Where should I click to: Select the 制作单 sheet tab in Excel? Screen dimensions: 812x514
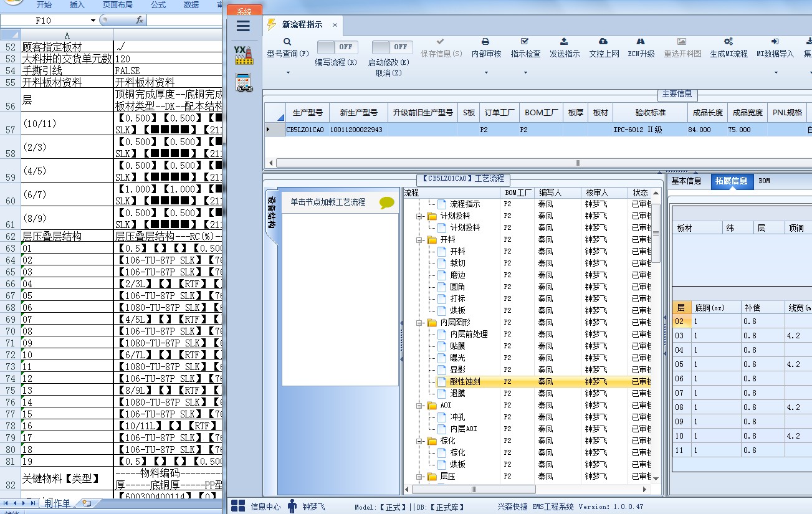coord(57,503)
